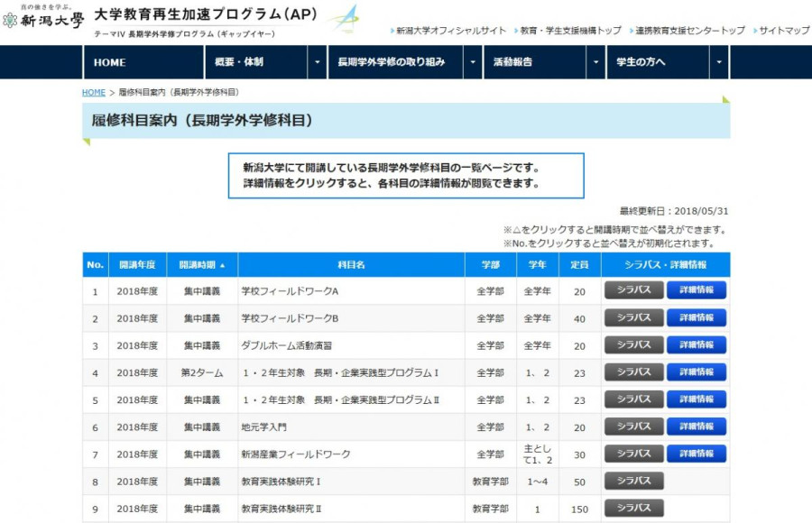Click the HOME breadcrumb link

(x=94, y=92)
